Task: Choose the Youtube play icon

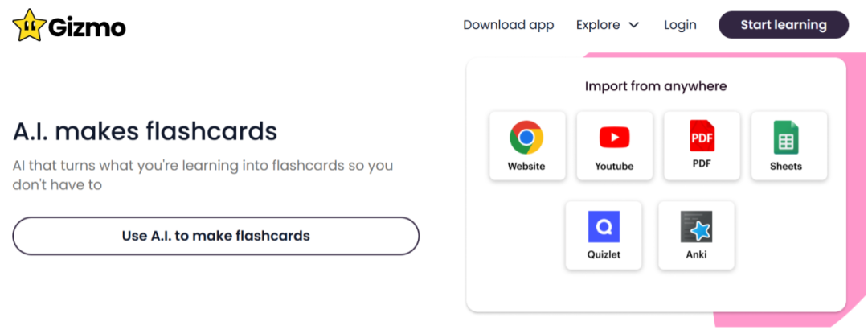Action: [614, 138]
